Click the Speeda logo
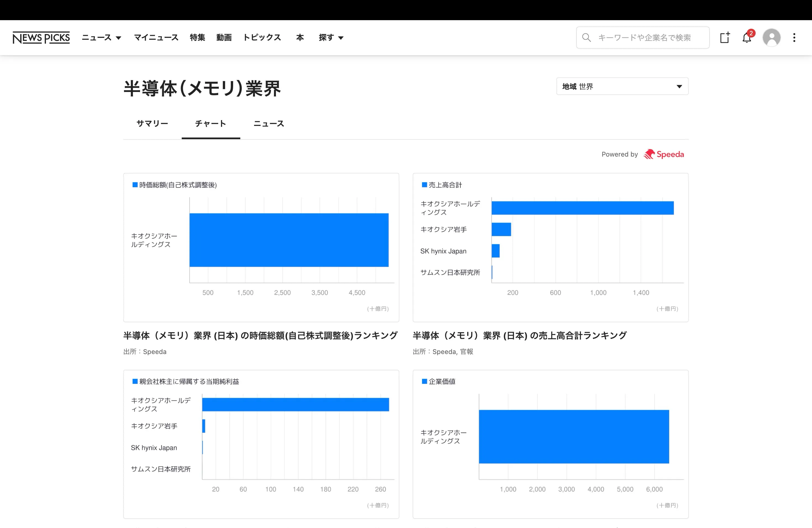Viewport: 812px width, 528px height. pos(664,155)
